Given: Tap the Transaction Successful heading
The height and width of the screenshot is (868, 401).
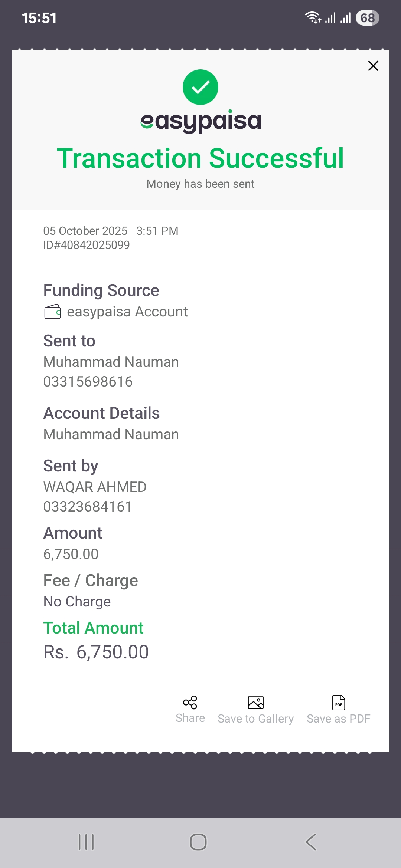Looking at the screenshot, I should tap(200, 158).
